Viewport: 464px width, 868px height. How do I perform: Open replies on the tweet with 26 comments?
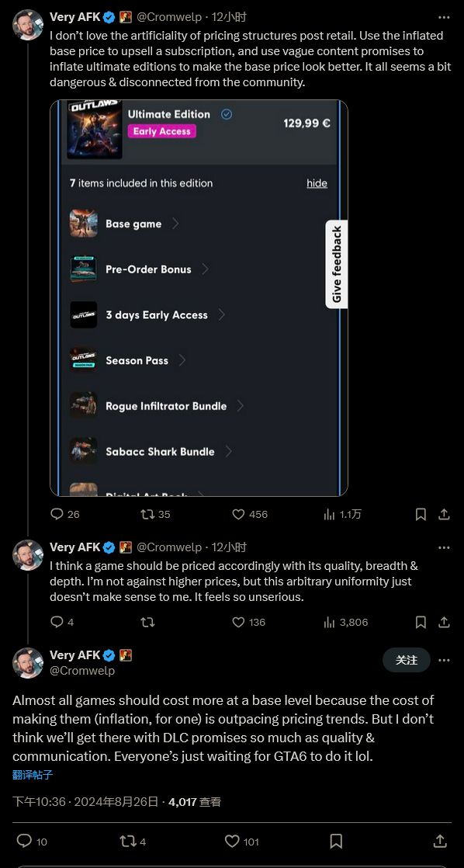64,514
